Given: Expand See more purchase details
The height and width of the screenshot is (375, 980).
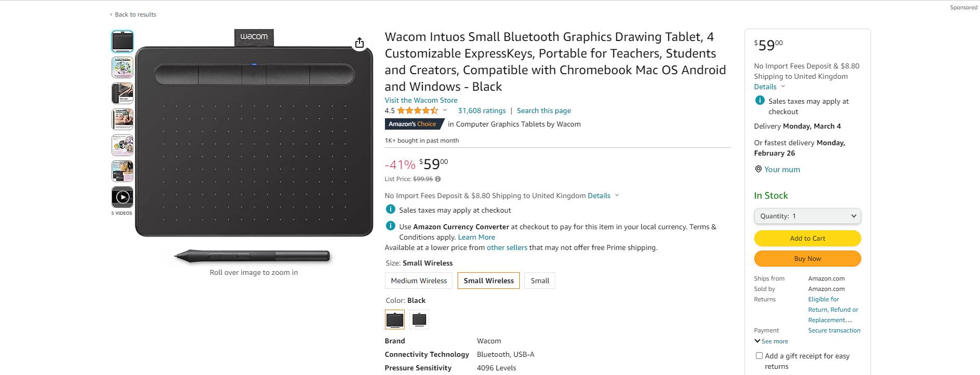Looking at the screenshot, I should [771, 341].
